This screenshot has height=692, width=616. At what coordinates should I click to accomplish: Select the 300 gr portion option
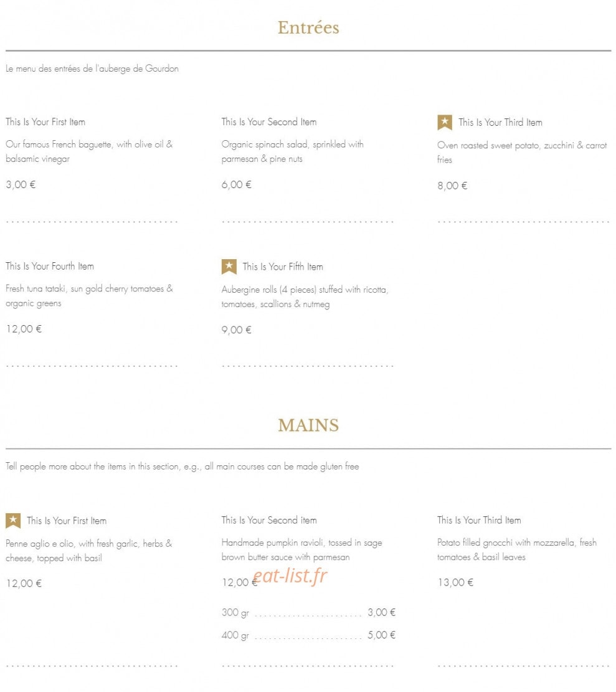pos(308,612)
